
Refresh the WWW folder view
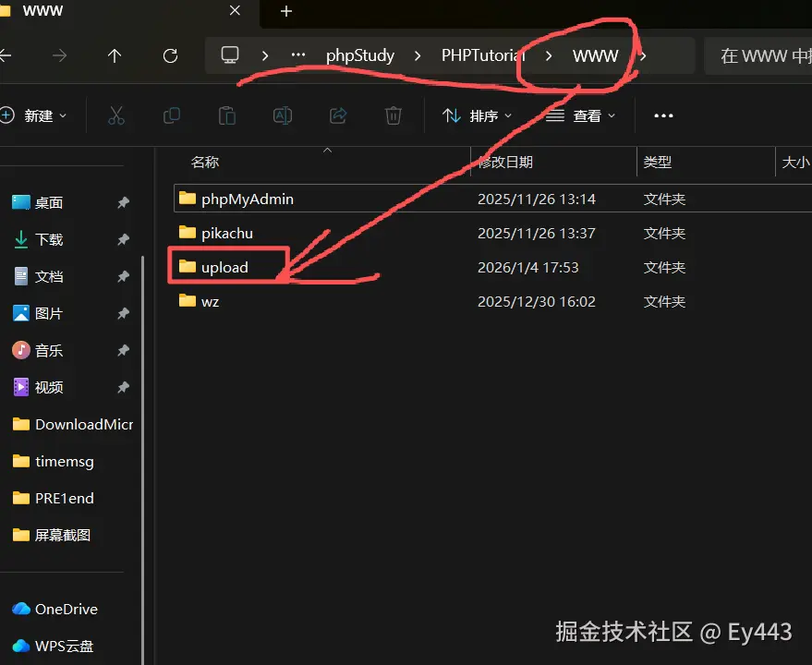click(x=170, y=55)
